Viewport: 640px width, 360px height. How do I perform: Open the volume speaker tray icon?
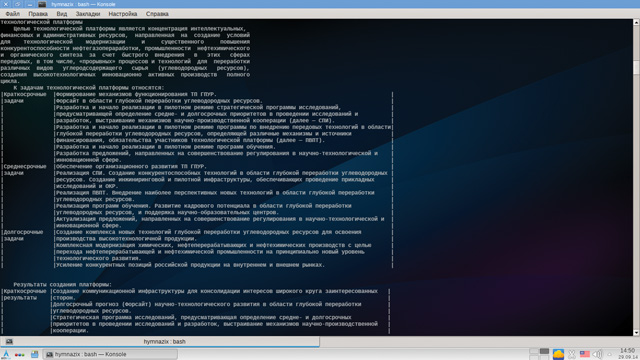click(x=597, y=354)
